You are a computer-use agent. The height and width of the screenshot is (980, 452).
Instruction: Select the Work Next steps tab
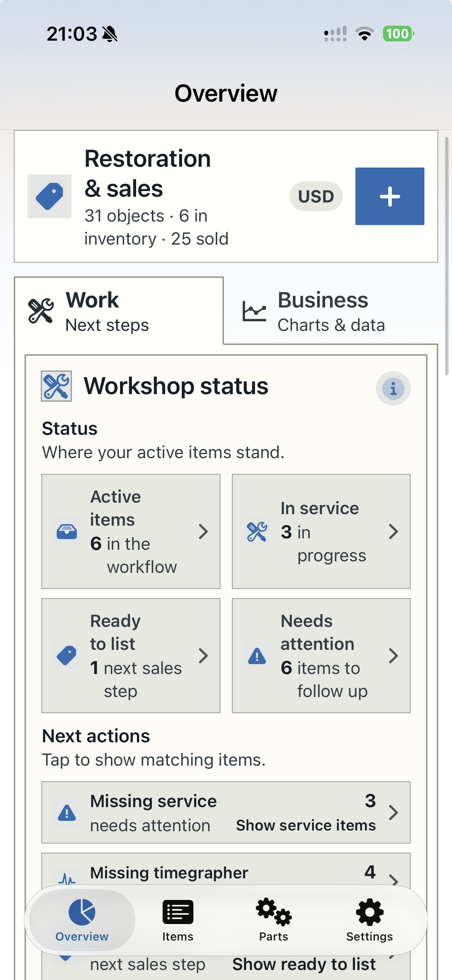pyautogui.click(x=119, y=311)
